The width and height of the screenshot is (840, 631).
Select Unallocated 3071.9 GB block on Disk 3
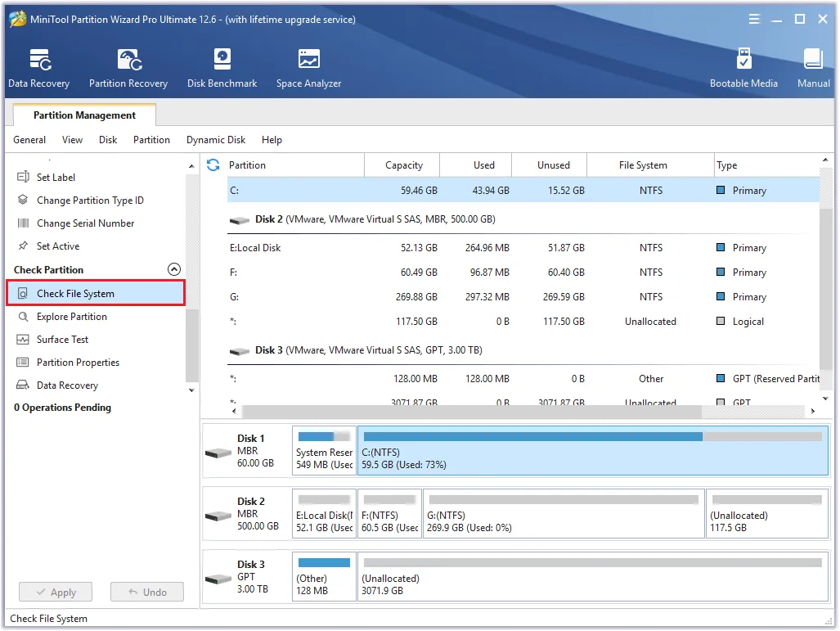point(592,577)
